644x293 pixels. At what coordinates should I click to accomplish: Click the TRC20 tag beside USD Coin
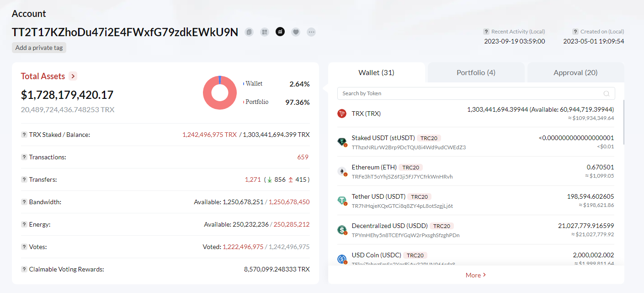coord(415,255)
